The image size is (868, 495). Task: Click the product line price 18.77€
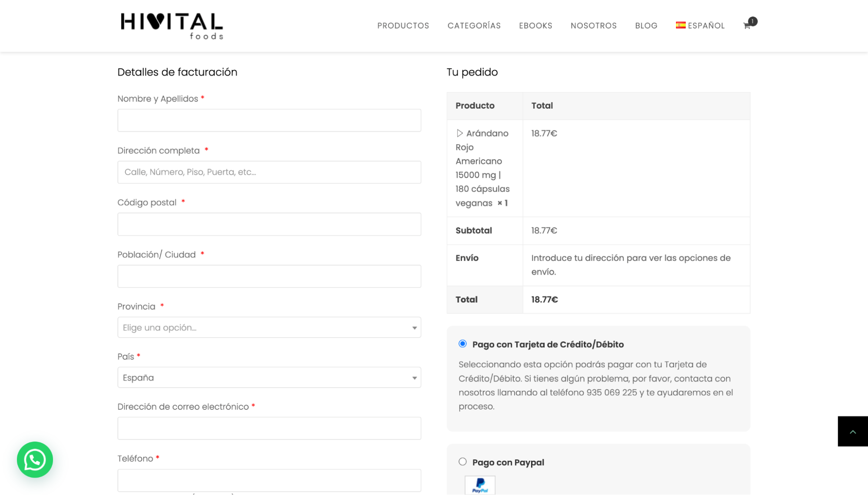pos(544,133)
